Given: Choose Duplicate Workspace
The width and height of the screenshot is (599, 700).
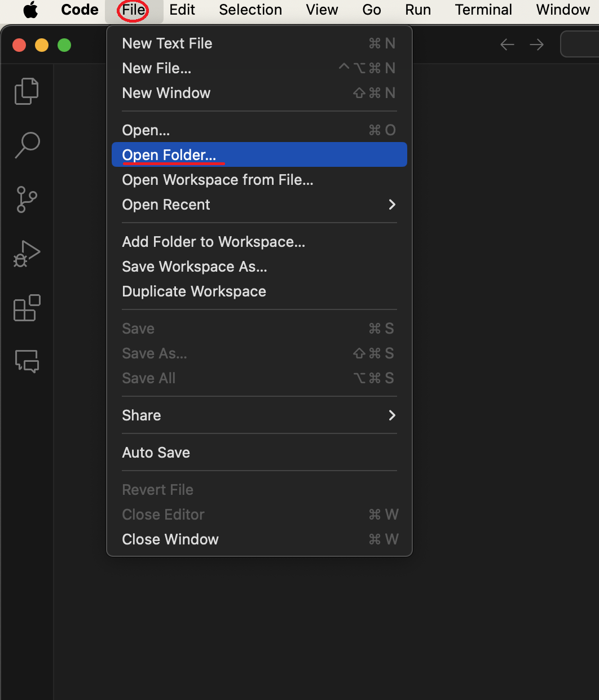Looking at the screenshot, I should point(259,291).
